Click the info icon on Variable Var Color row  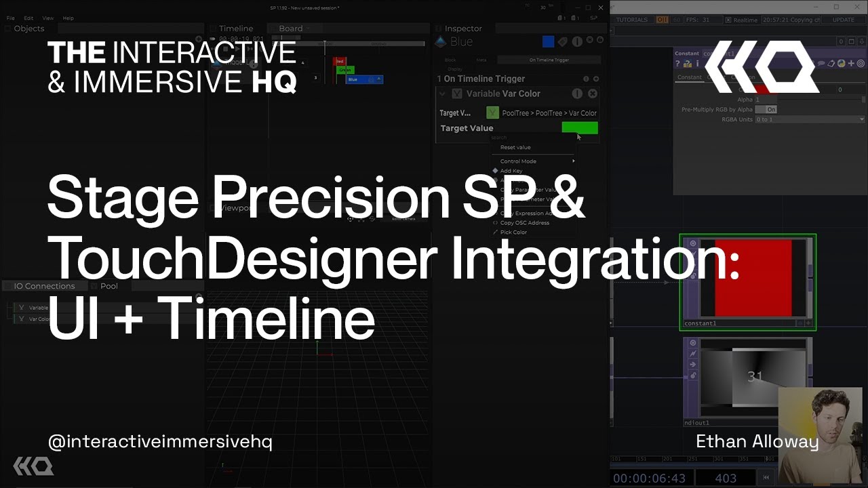(577, 94)
